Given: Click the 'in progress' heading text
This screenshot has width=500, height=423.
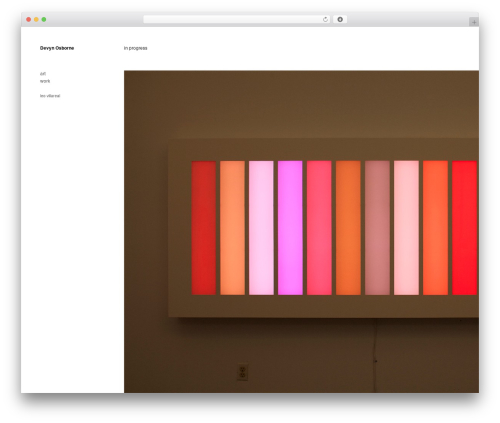Looking at the screenshot, I should (x=135, y=48).
